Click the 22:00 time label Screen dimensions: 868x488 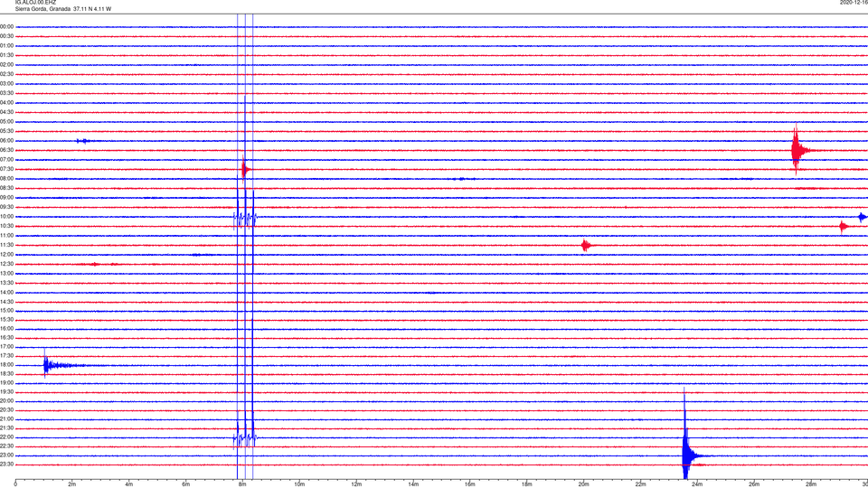[6, 437]
